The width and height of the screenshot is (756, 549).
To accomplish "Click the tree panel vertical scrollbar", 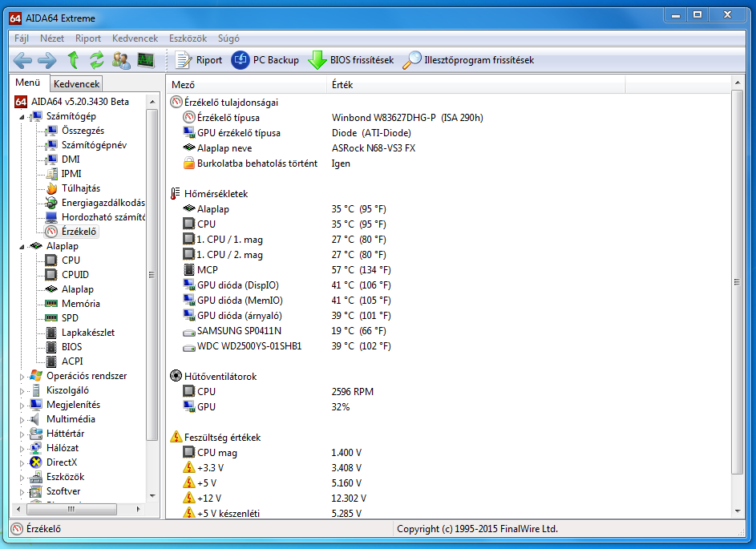I will tap(152, 275).
